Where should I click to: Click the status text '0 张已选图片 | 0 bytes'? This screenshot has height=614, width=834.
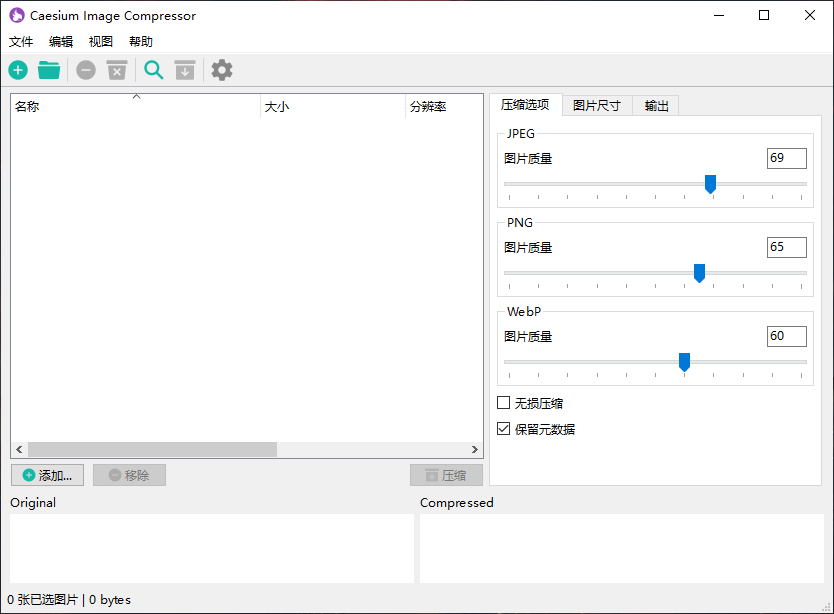(x=69, y=600)
